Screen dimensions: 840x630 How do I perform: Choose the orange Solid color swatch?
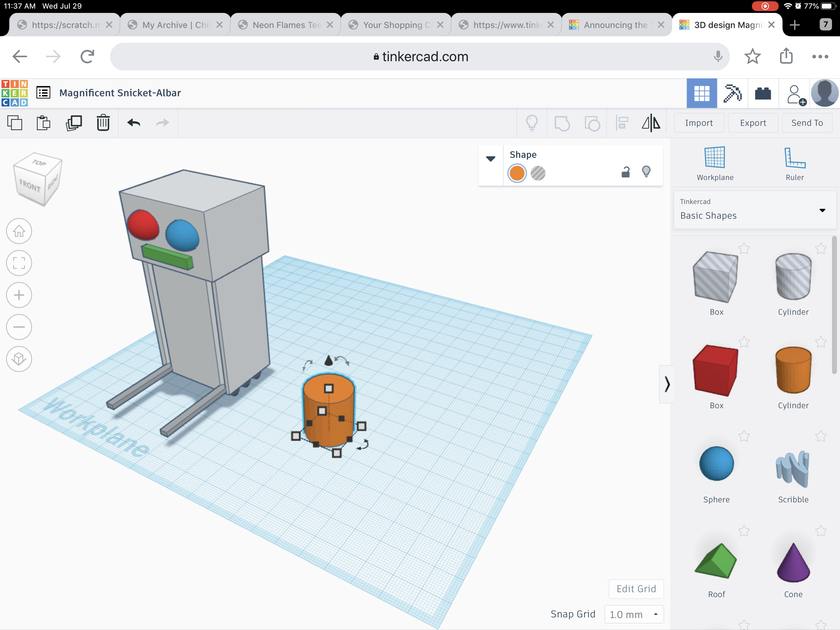517,173
